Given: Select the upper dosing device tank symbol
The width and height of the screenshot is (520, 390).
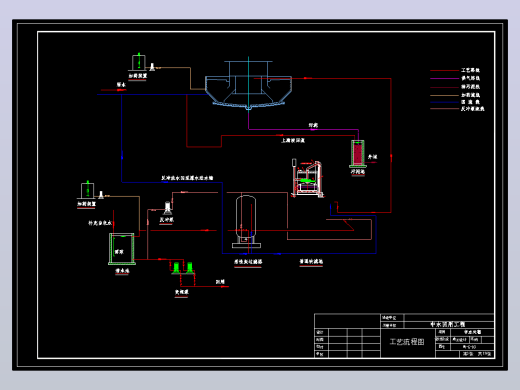Looking at the screenshot, I should pyautogui.click(x=138, y=62).
